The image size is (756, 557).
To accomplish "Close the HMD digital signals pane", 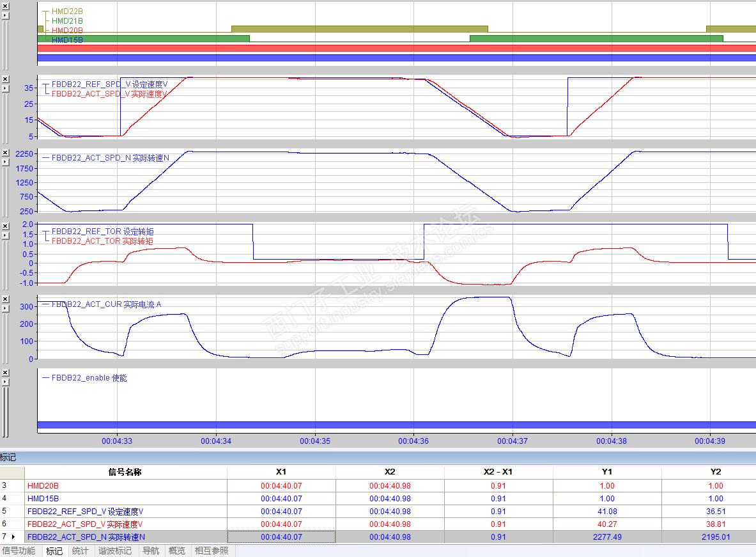I will 5,6.
